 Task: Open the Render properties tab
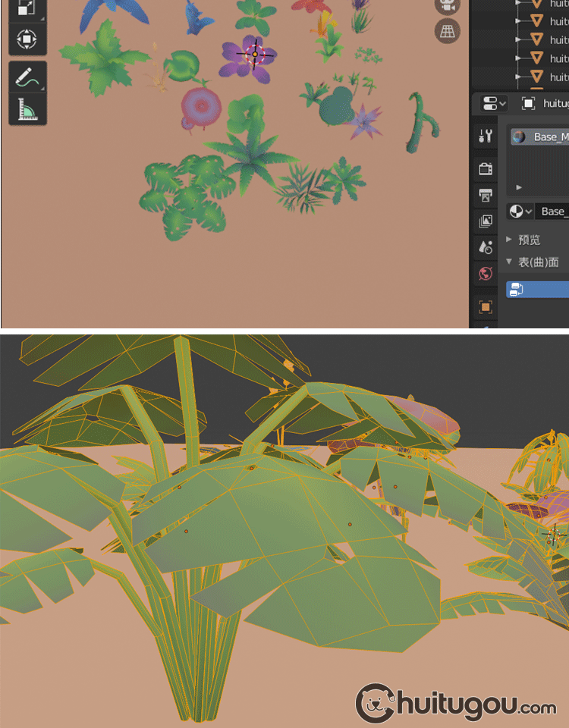tap(486, 169)
